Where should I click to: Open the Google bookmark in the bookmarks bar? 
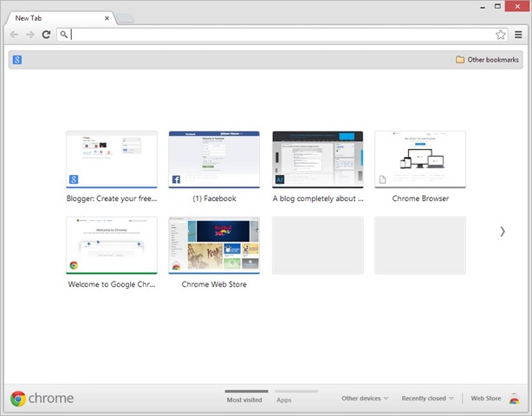[x=17, y=60]
